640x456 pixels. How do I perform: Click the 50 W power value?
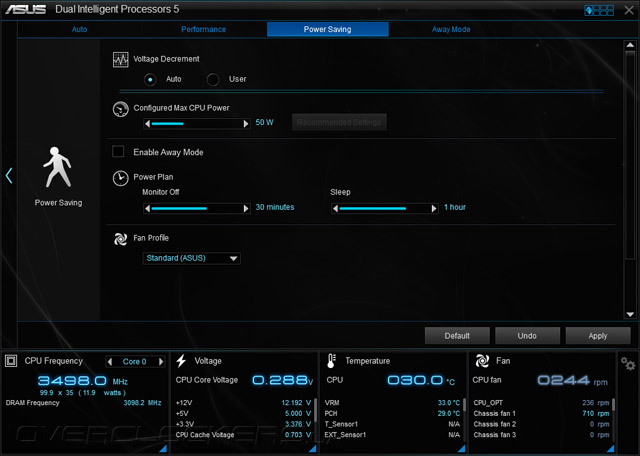coord(264,122)
